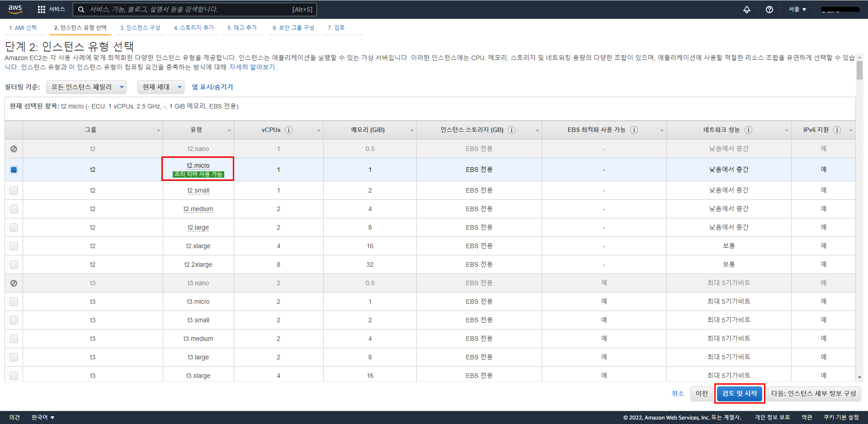This screenshot has height=424, width=868.
Task: Click the Cancel link
Action: pos(678,394)
